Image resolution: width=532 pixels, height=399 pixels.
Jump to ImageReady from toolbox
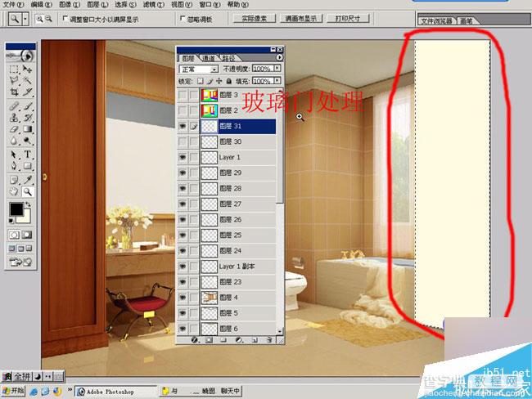[x=20, y=262]
